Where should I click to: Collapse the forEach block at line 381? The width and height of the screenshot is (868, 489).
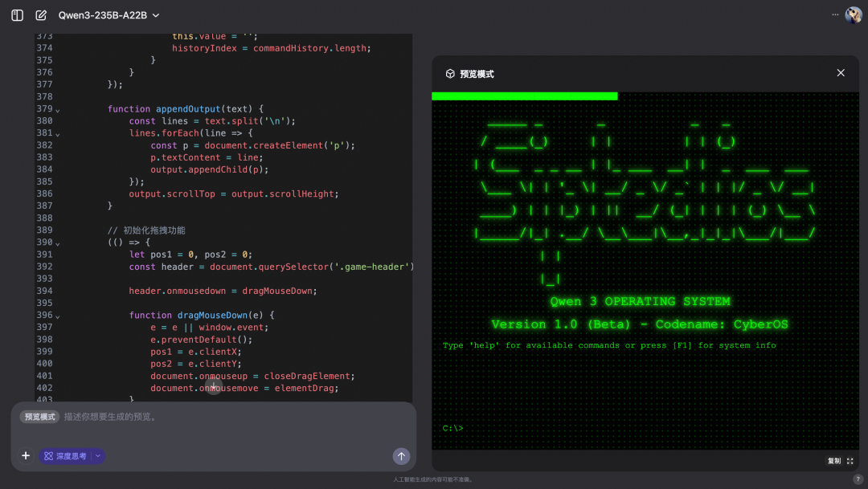[58, 134]
